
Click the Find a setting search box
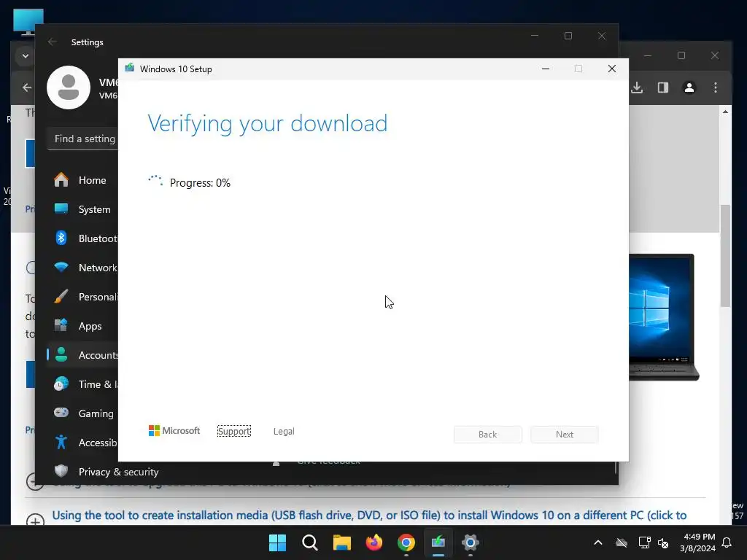pyautogui.click(x=83, y=139)
